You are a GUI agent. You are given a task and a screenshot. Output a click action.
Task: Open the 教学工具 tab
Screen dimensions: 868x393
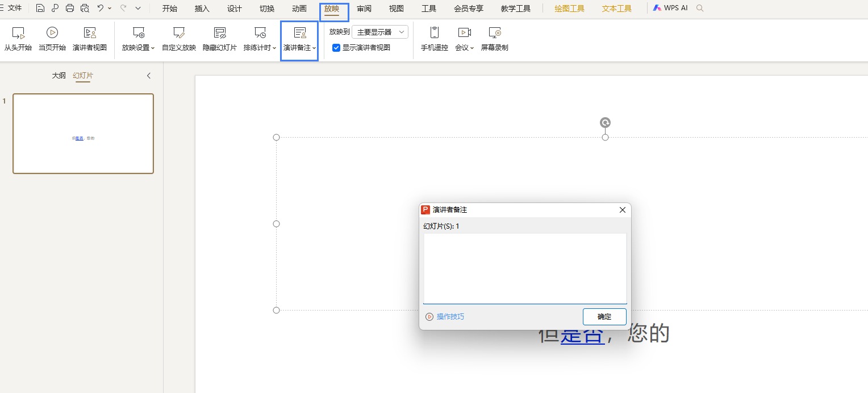516,9
